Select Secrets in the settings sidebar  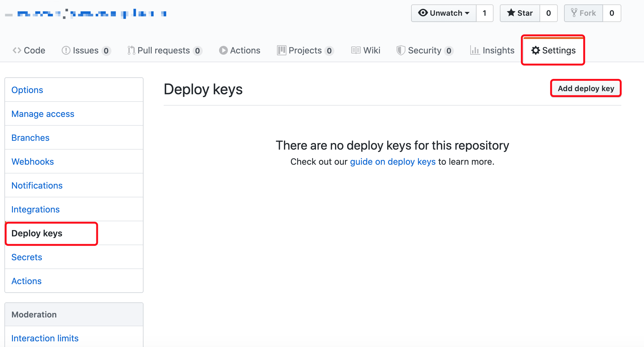point(27,257)
